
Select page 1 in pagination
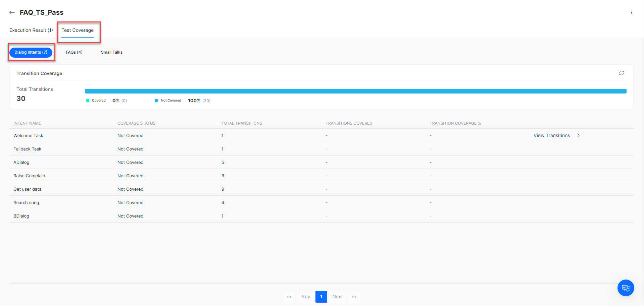(x=321, y=297)
